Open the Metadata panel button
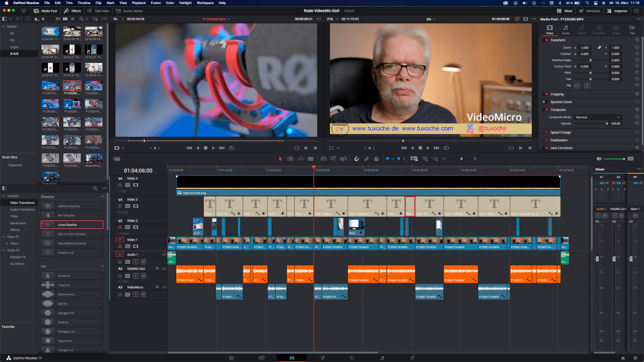Screen dimensions: 644x362 [590, 11]
